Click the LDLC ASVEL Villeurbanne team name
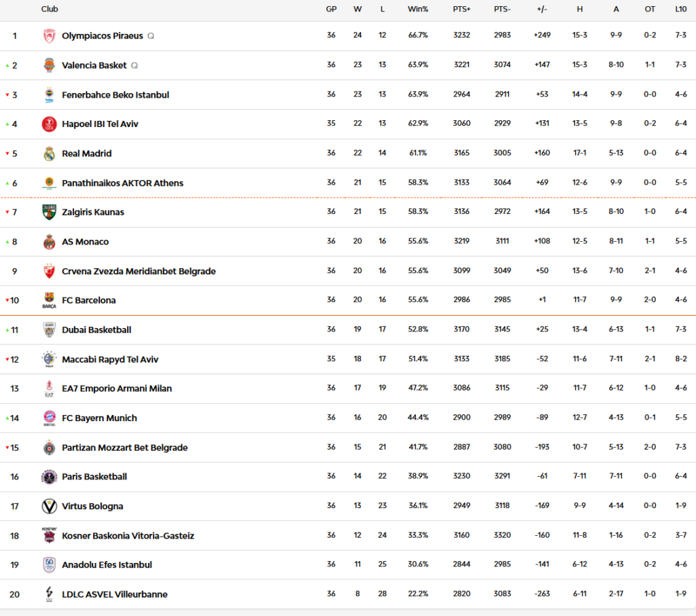 [x=114, y=594]
